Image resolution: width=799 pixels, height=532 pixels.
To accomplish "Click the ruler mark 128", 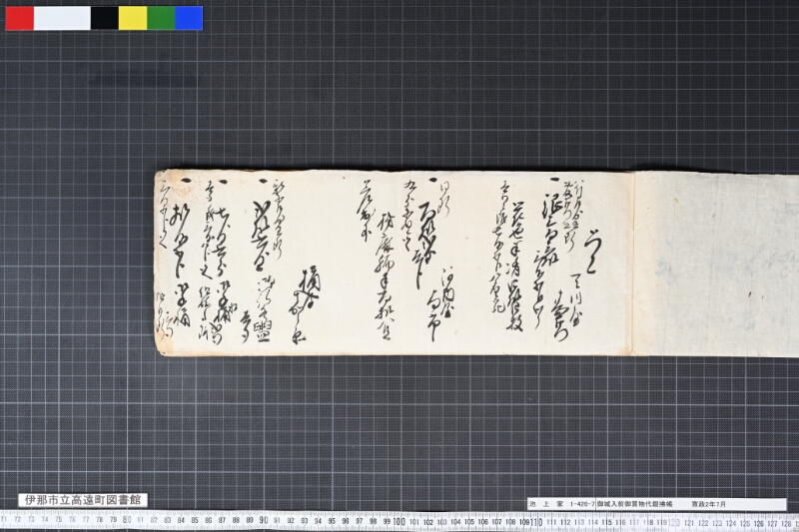I will [786, 523].
